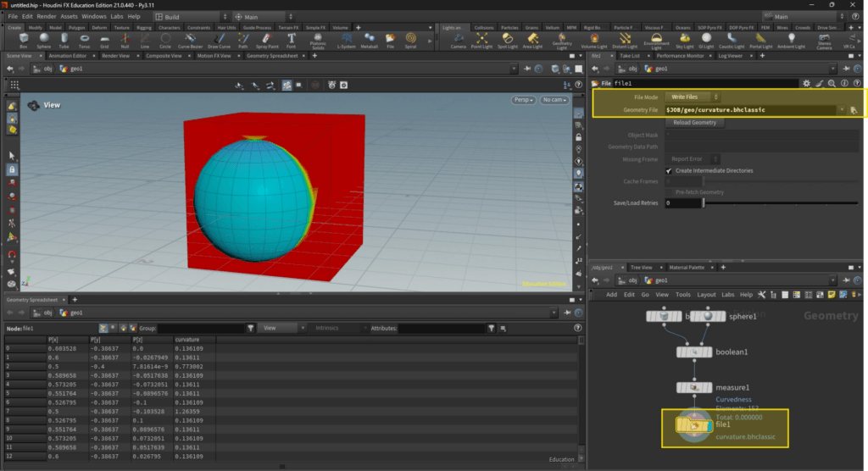Toggle the pin on the parameter pane path bar
The height and width of the screenshot is (471, 868).
[x=847, y=69]
